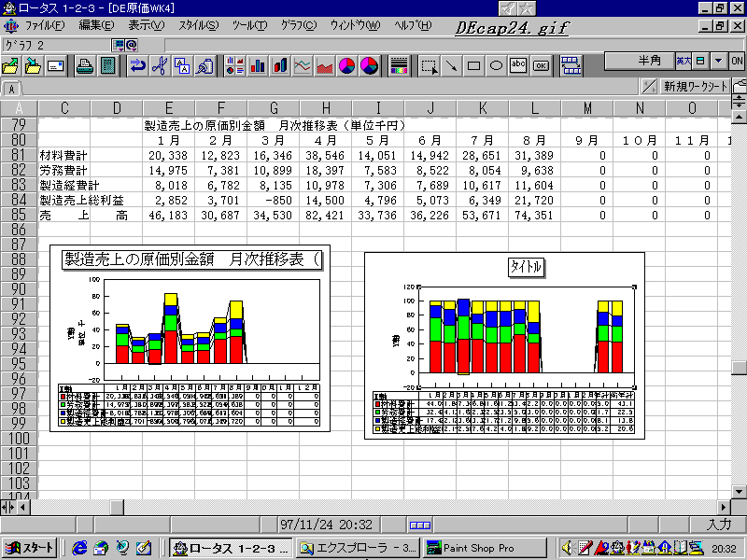The width and height of the screenshot is (747, 560).
Task: Click the text box 'abc' tool
Action: (x=519, y=65)
